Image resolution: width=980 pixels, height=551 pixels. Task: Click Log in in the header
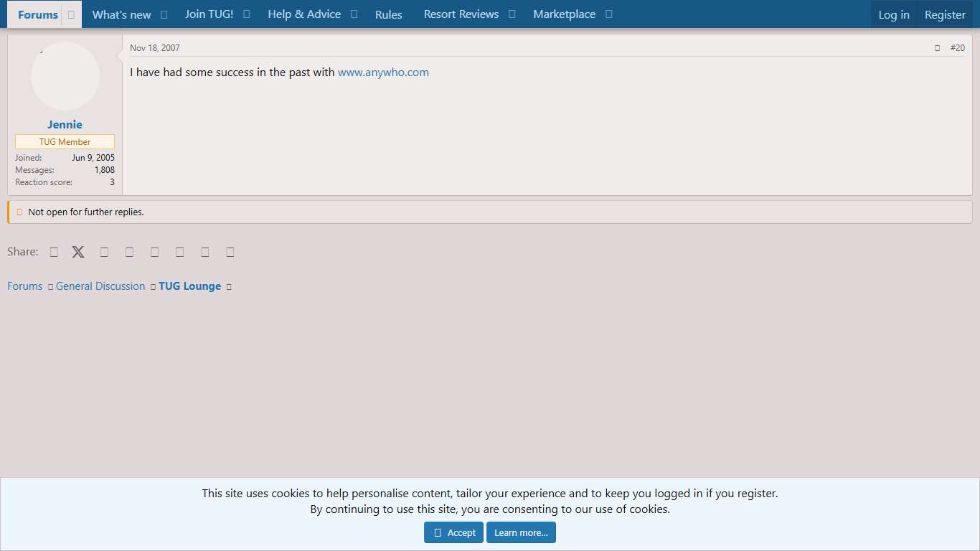click(893, 14)
